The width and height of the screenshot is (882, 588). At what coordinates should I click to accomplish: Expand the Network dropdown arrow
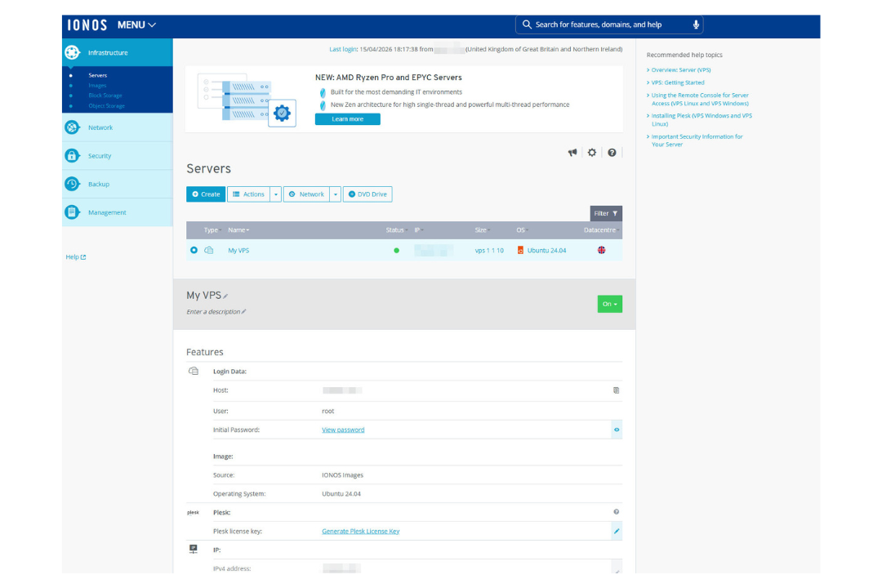[x=336, y=194]
